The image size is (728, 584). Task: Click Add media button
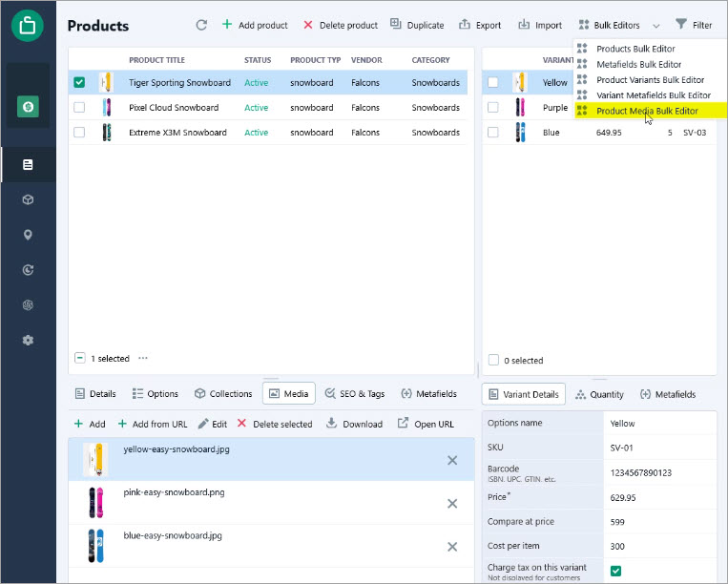click(x=90, y=424)
